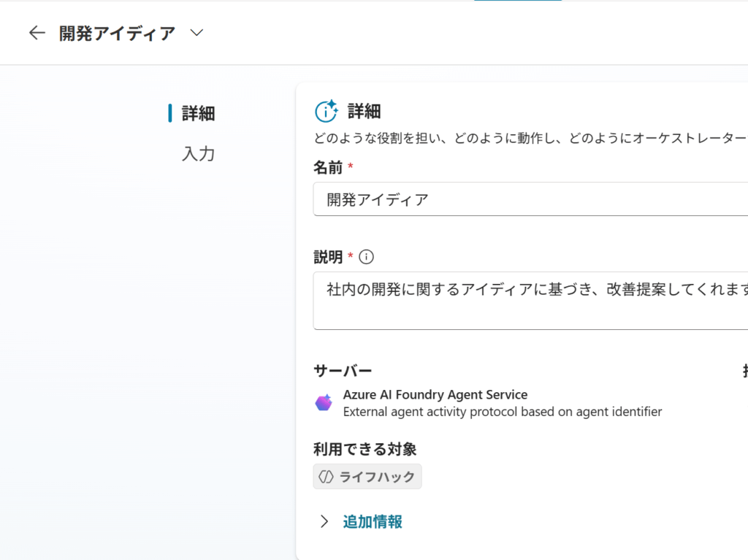The height and width of the screenshot is (560, 748).
Task: Switch to the 入力 sidebar tab
Action: point(198,154)
